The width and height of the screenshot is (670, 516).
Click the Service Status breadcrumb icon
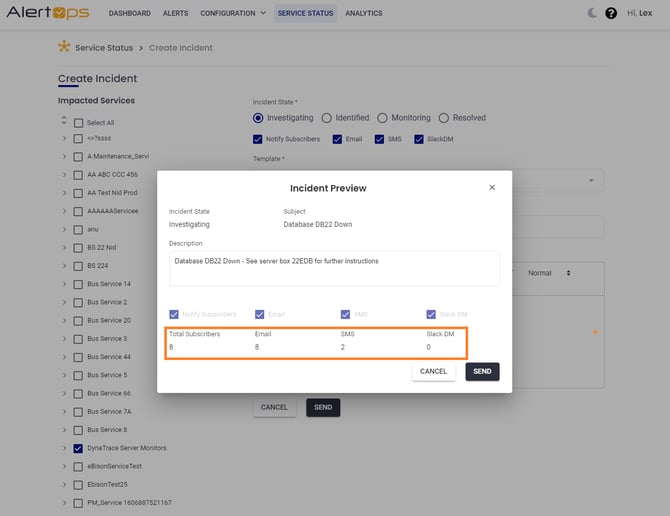[x=65, y=47]
